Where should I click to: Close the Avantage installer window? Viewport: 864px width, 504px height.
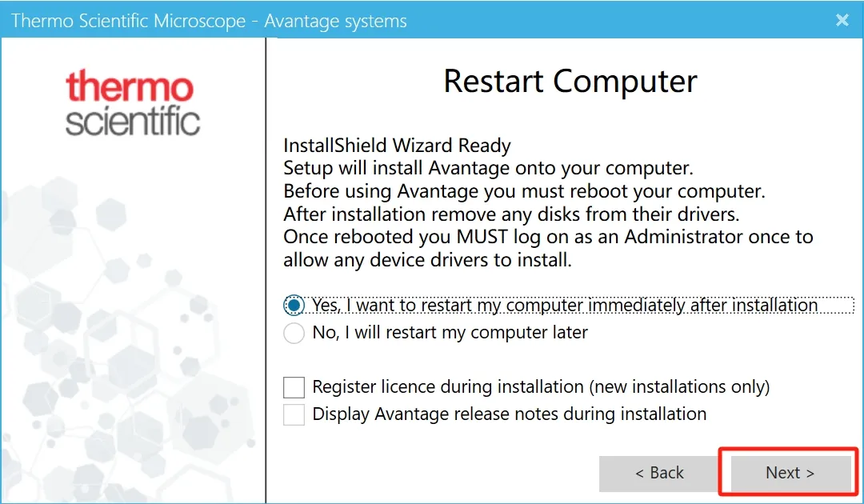click(842, 21)
